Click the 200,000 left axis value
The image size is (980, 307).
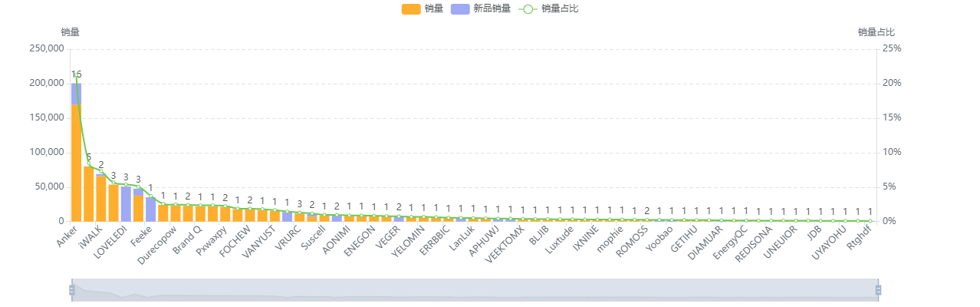47,83
